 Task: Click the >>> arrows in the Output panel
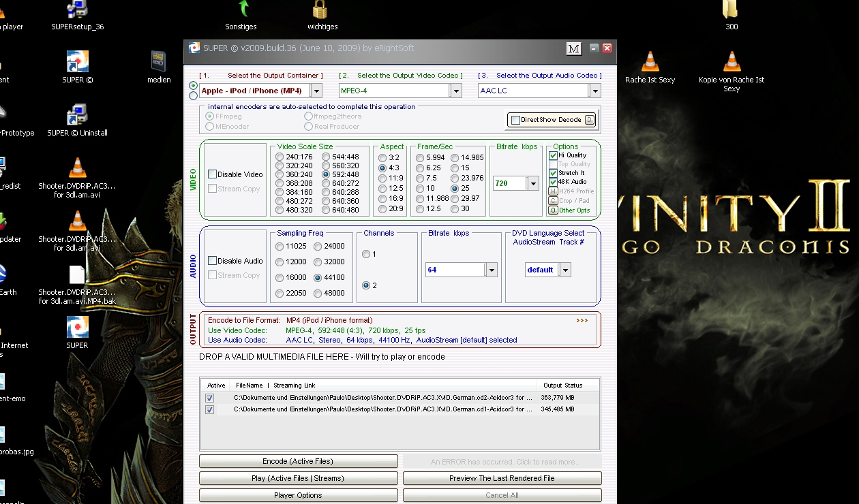(x=582, y=320)
